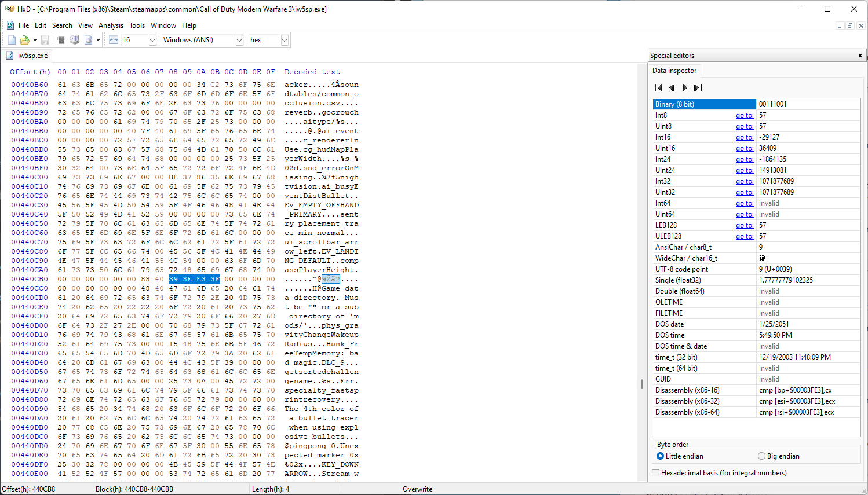Click 'Offset(h): 440CB8' in status bar
The image size is (868, 495).
point(29,489)
